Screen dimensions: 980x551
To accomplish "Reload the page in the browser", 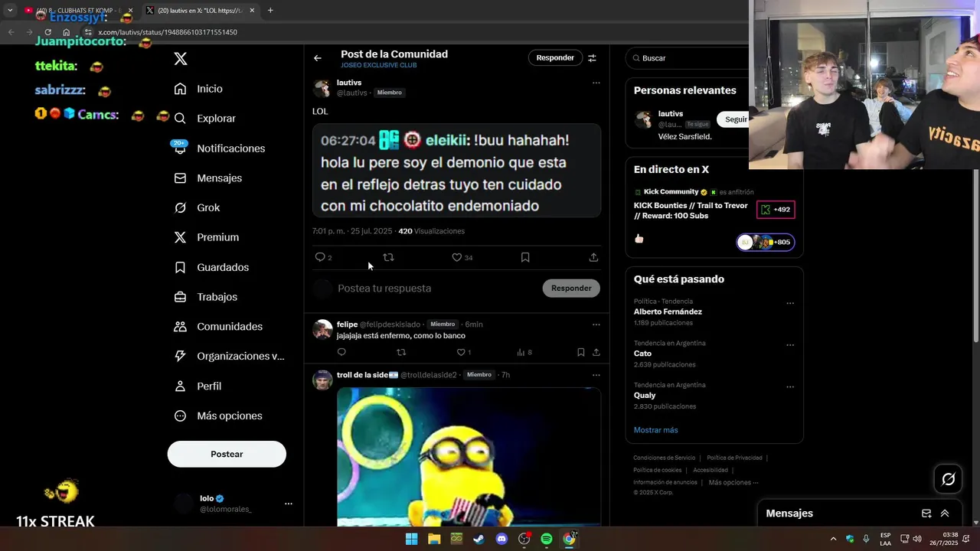I will click(47, 32).
